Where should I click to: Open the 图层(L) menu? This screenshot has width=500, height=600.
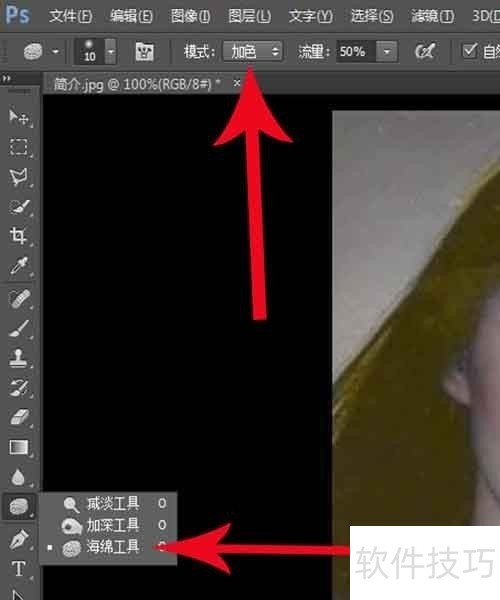point(249,16)
